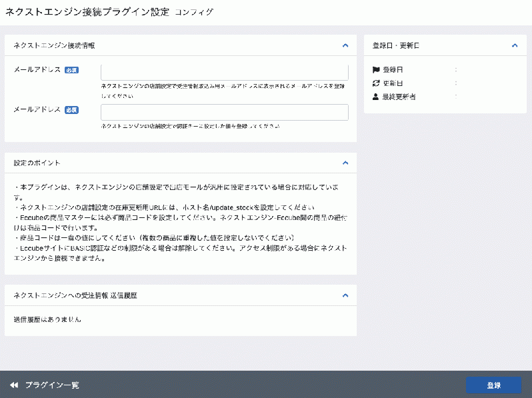Click the 更新日 label text
The height and width of the screenshot is (398, 532).
pos(393,83)
